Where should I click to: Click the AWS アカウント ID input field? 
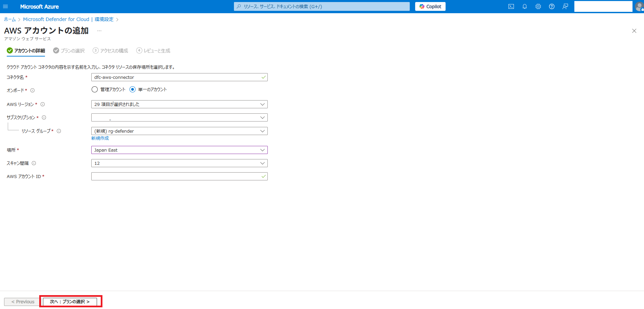(x=180, y=176)
